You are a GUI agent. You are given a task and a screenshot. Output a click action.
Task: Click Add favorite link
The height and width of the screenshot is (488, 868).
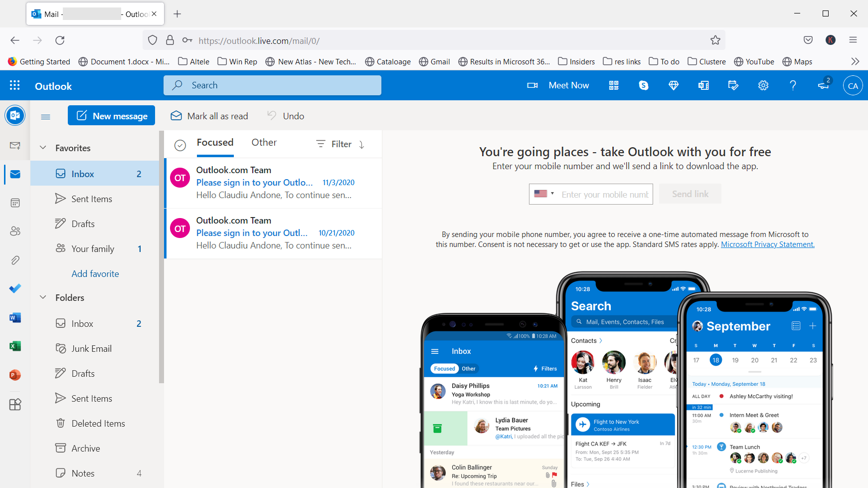click(95, 273)
